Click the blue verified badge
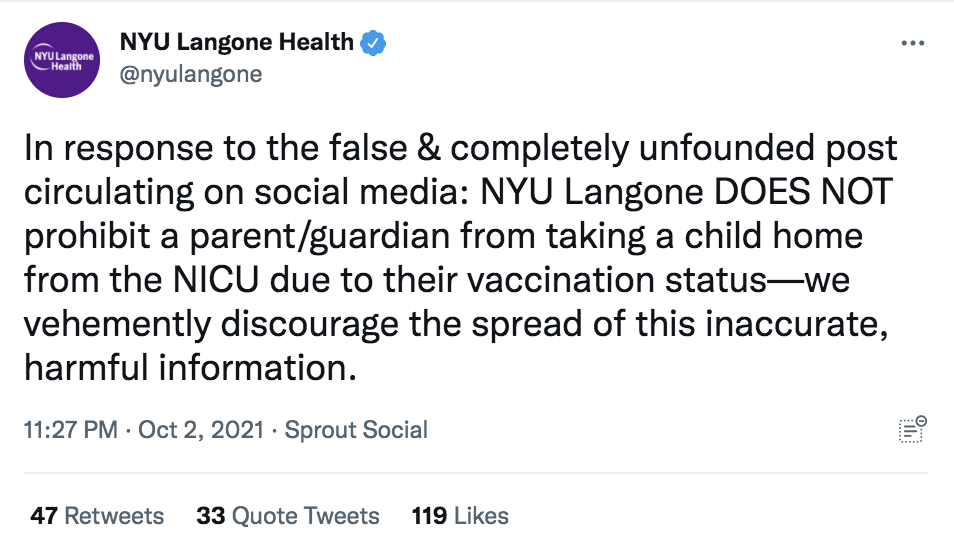 click(x=374, y=43)
